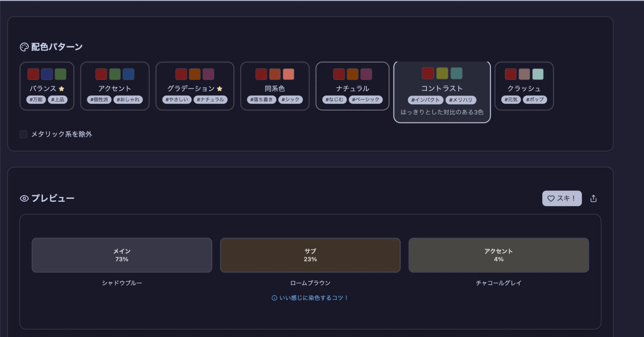Click the プレビュー heading
The height and width of the screenshot is (337, 644).
pos(53,199)
